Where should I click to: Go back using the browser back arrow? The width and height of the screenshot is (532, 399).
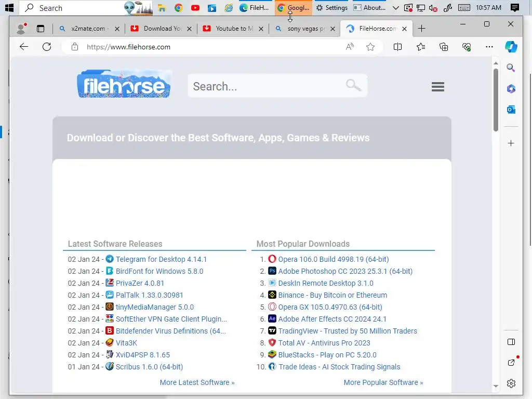pos(24,47)
